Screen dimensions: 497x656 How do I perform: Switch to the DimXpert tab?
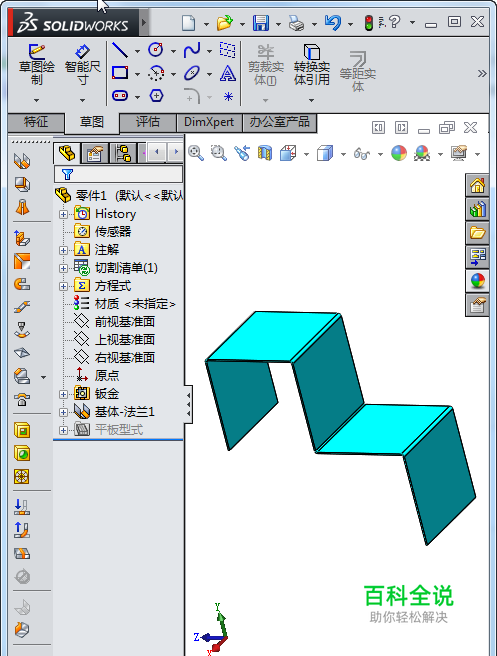pyautogui.click(x=209, y=122)
